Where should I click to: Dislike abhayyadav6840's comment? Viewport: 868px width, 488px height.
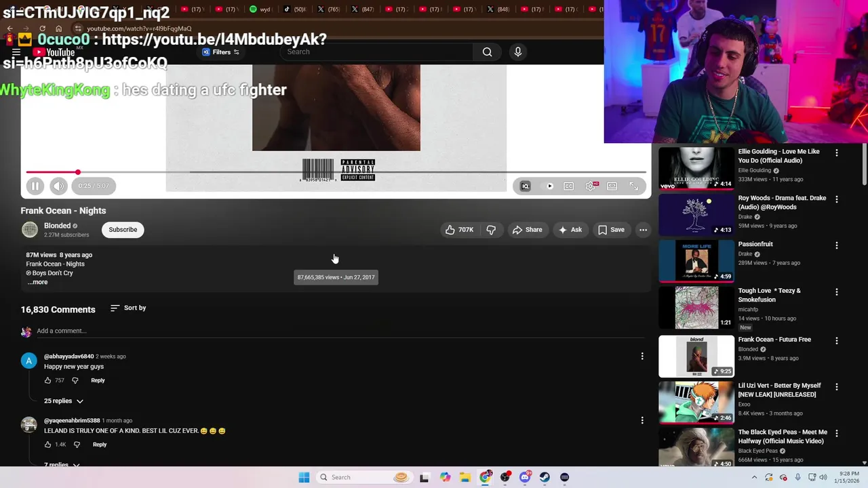75,380
